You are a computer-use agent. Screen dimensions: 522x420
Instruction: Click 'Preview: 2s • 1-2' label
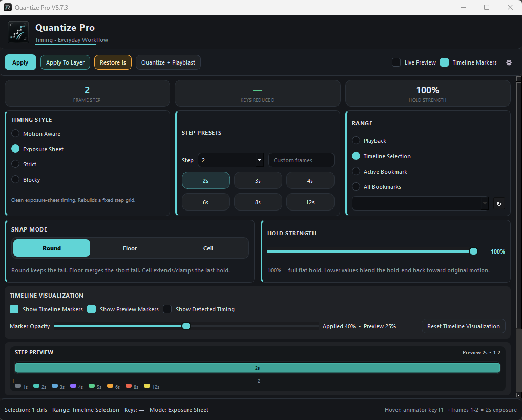[x=482, y=352]
